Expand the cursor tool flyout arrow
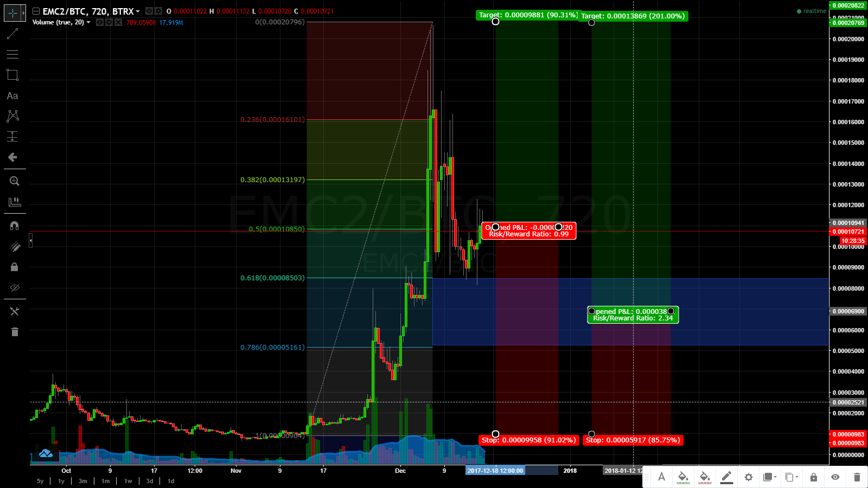 point(24,12)
